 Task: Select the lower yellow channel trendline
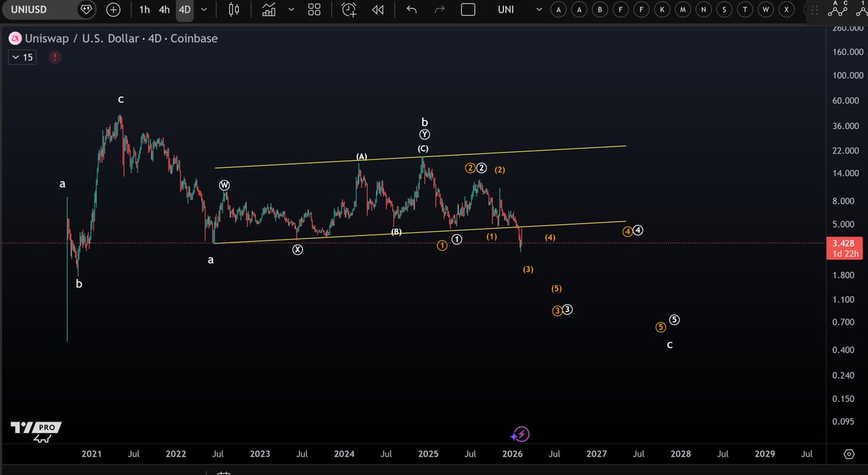pyautogui.click(x=421, y=232)
